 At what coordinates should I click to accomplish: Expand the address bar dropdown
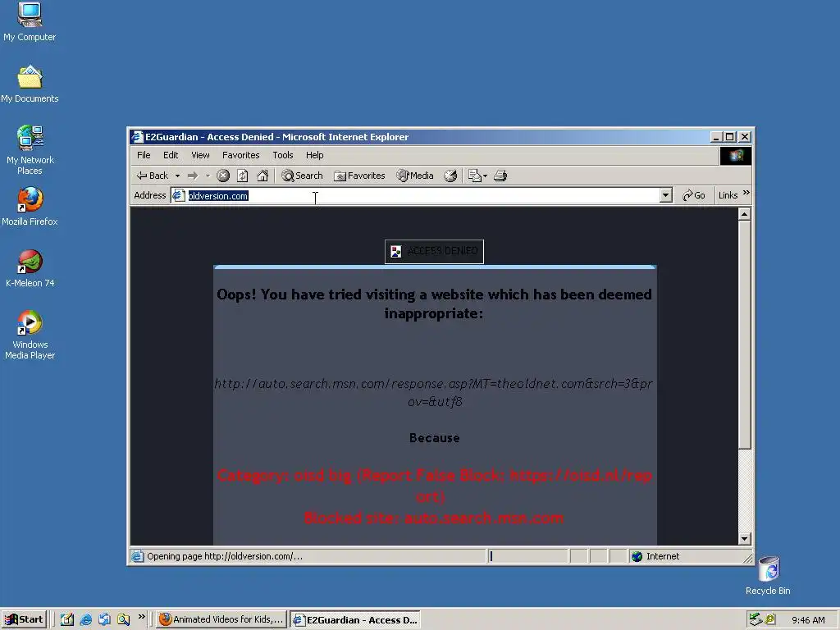coord(665,195)
